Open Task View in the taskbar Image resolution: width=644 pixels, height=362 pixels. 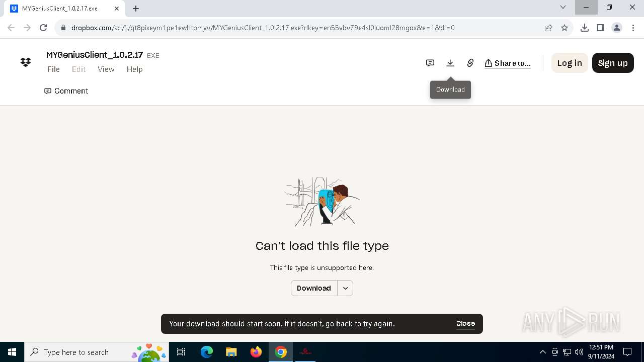click(x=181, y=352)
